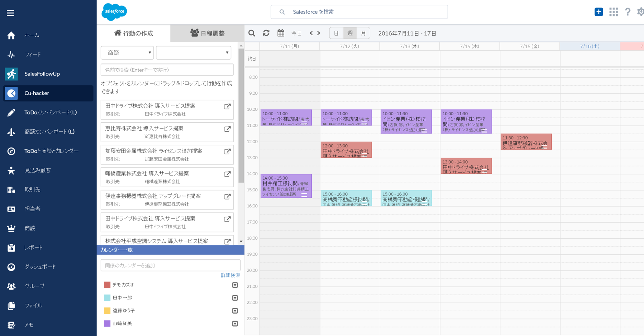Open the global create plus button
644x336 pixels.
(599, 12)
